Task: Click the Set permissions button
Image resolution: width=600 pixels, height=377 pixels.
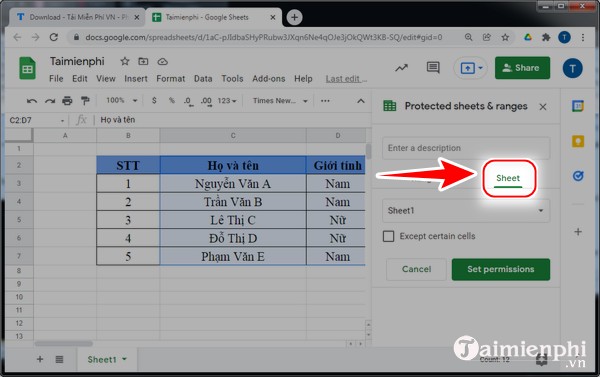Action: pos(501,269)
